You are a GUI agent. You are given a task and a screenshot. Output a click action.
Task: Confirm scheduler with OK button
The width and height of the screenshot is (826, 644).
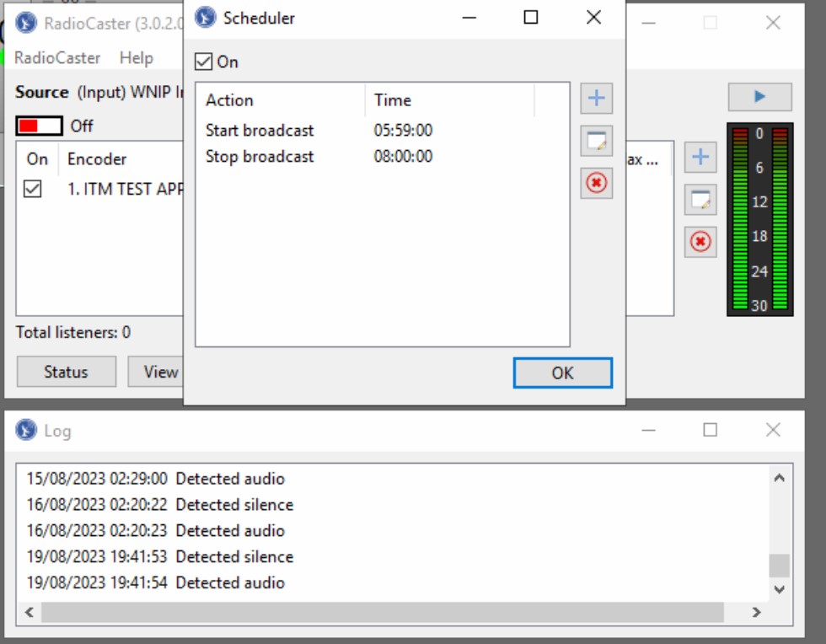point(563,373)
